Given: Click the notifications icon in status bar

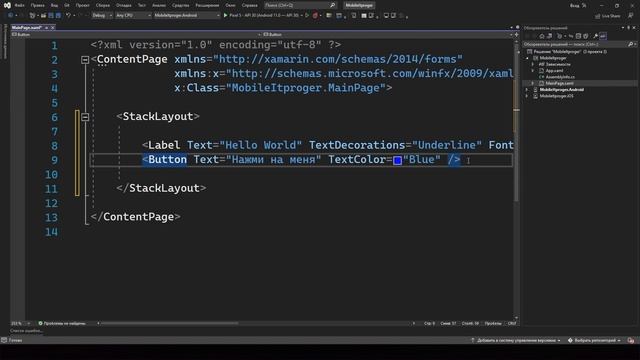Looking at the screenshot, I should 631,340.
